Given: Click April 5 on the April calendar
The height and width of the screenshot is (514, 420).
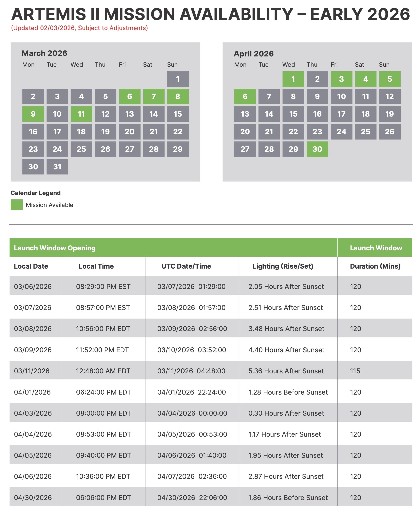Looking at the screenshot, I should tap(389, 79).
